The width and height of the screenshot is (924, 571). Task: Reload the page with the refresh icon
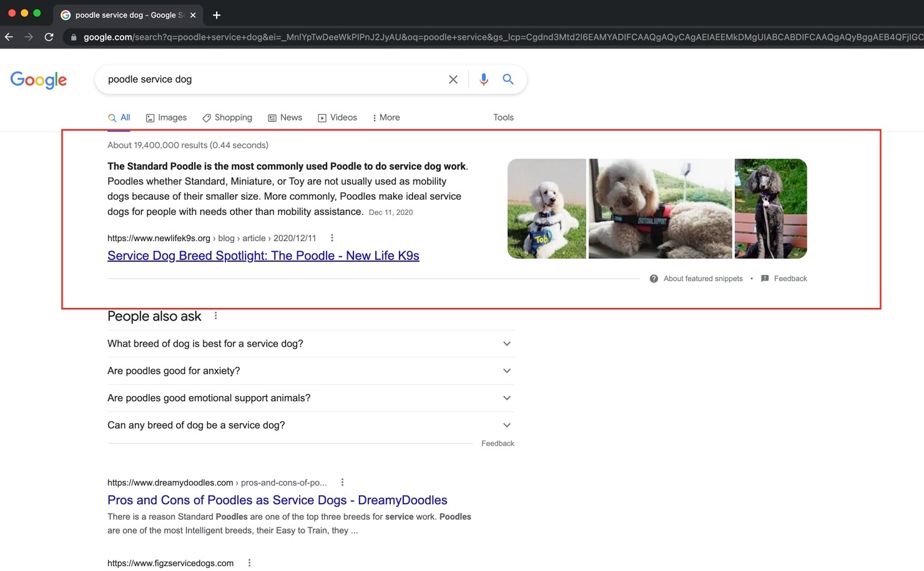(x=49, y=37)
